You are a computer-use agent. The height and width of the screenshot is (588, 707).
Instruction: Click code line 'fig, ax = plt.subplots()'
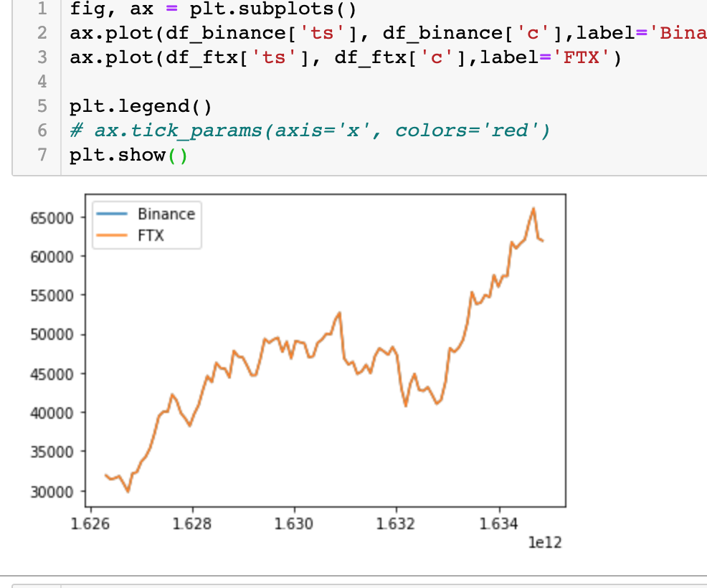point(213,9)
